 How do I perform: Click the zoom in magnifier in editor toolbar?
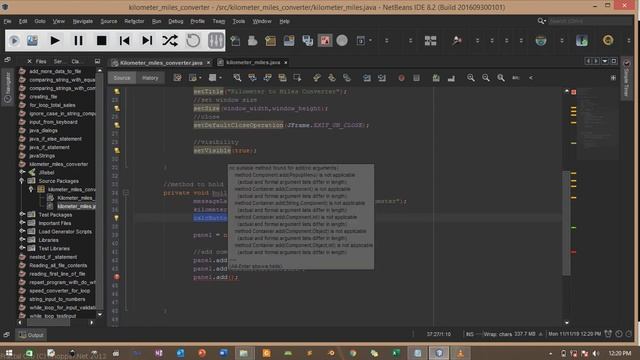471,78
